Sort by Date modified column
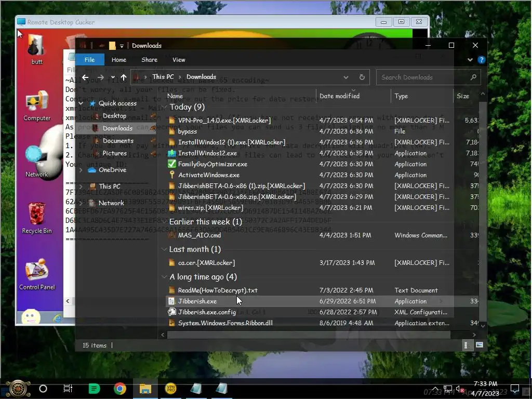 [340, 96]
